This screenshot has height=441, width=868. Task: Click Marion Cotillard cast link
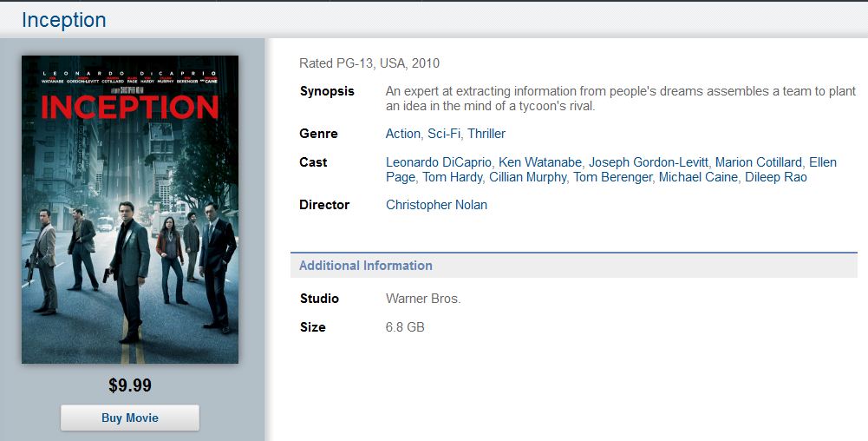pyautogui.click(x=759, y=162)
